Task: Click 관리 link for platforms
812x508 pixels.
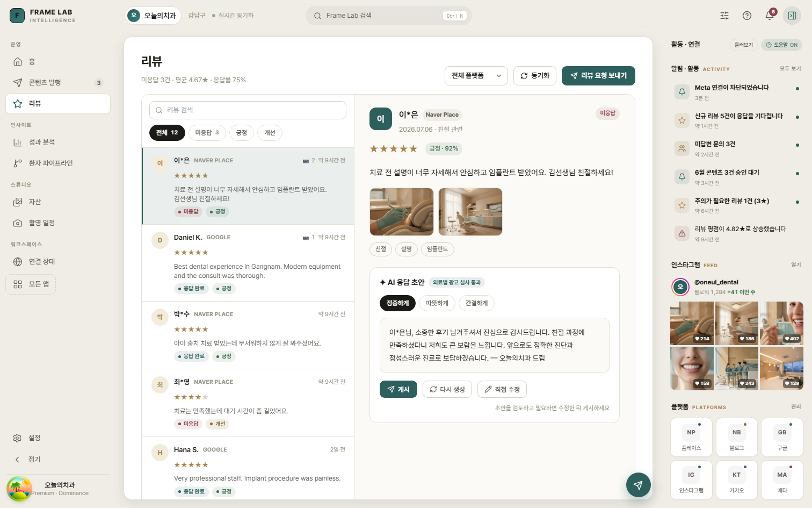Action: (x=796, y=407)
